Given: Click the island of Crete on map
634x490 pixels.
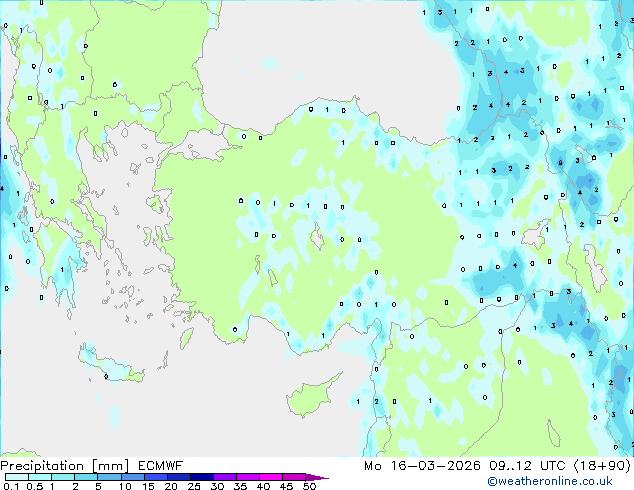Looking at the screenshot, I should click(109, 364).
